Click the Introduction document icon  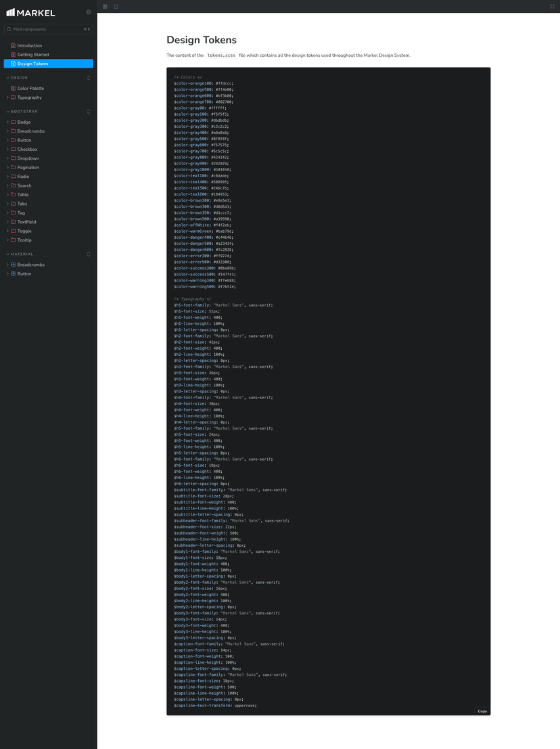14,45
